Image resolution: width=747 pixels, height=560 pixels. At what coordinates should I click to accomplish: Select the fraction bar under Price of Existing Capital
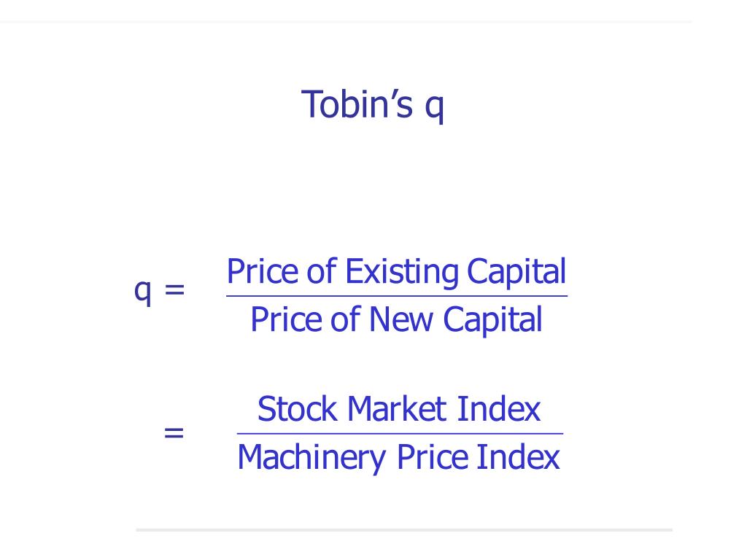pyautogui.click(x=397, y=296)
